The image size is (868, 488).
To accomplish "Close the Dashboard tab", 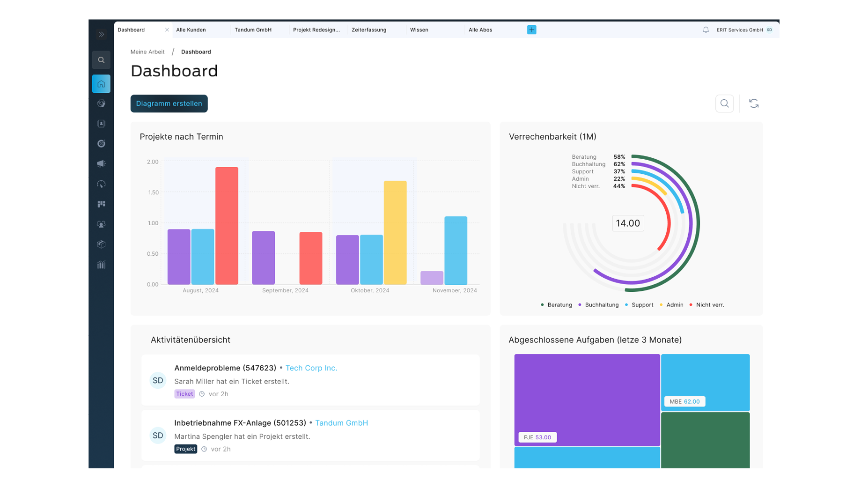I will [x=167, y=30].
